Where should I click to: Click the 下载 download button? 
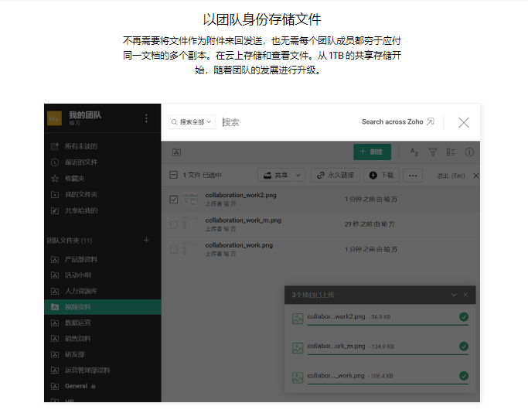[x=381, y=175]
